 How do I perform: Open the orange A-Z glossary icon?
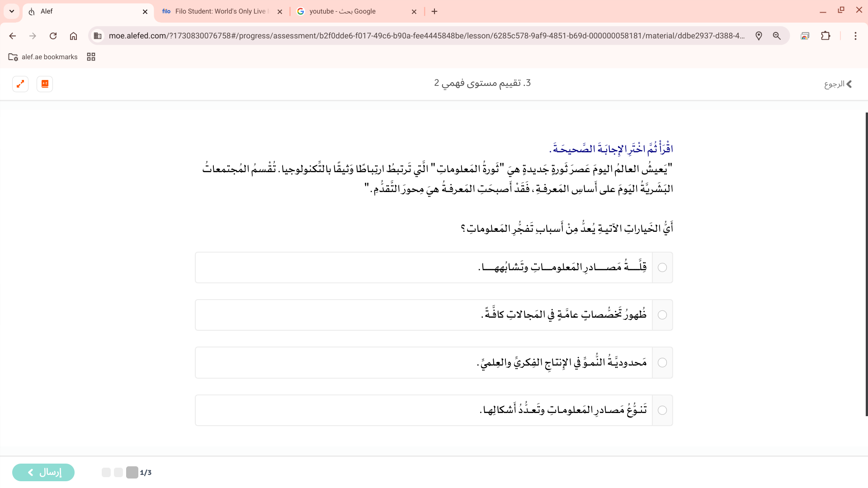[45, 84]
